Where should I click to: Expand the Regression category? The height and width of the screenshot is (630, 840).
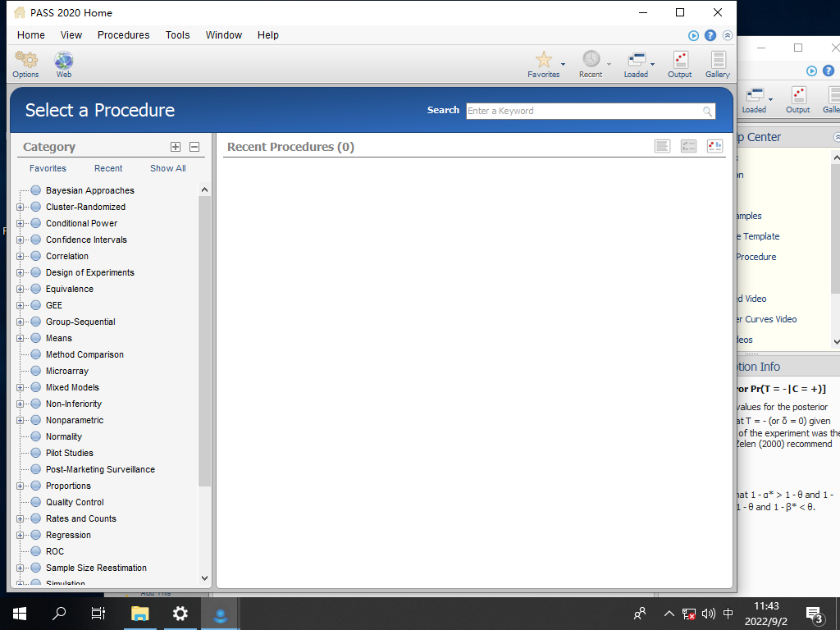point(20,535)
